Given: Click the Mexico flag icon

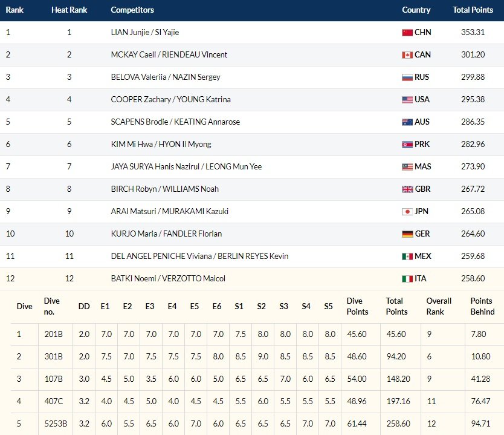Looking at the screenshot, I should pos(407,257).
